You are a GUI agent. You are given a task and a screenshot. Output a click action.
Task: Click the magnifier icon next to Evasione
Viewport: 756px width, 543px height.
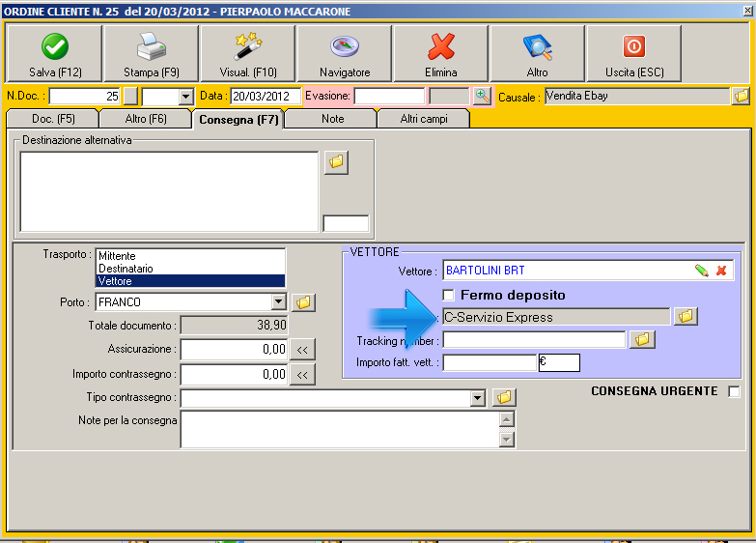tap(482, 96)
